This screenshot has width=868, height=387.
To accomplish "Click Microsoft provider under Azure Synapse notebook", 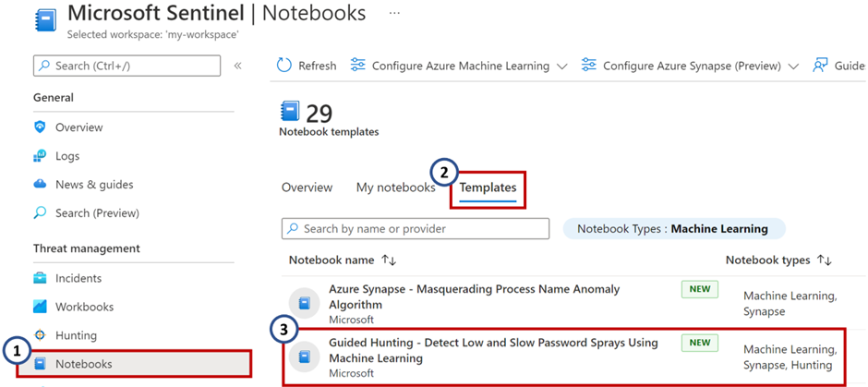I will coord(352,320).
